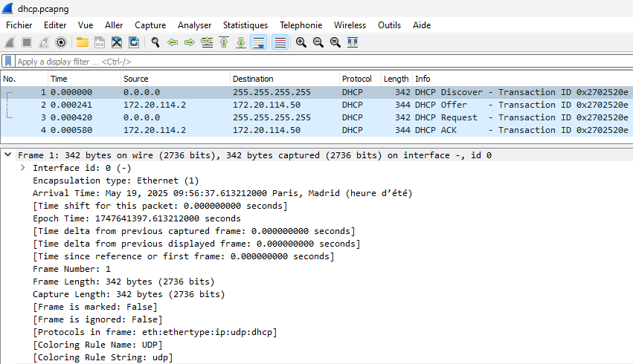633x364 pixels.
Task: Save the capture file icon
Action: pyautogui.click(x=100, y=42)
